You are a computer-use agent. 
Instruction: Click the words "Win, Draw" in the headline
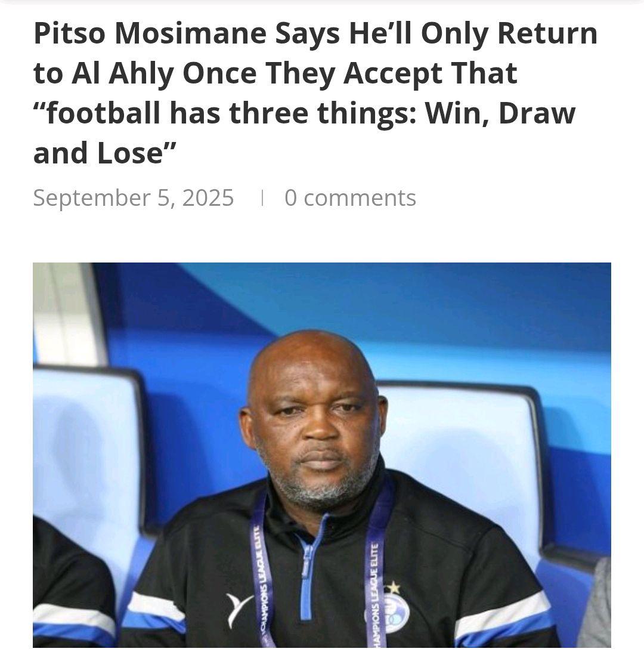point(500,113)
